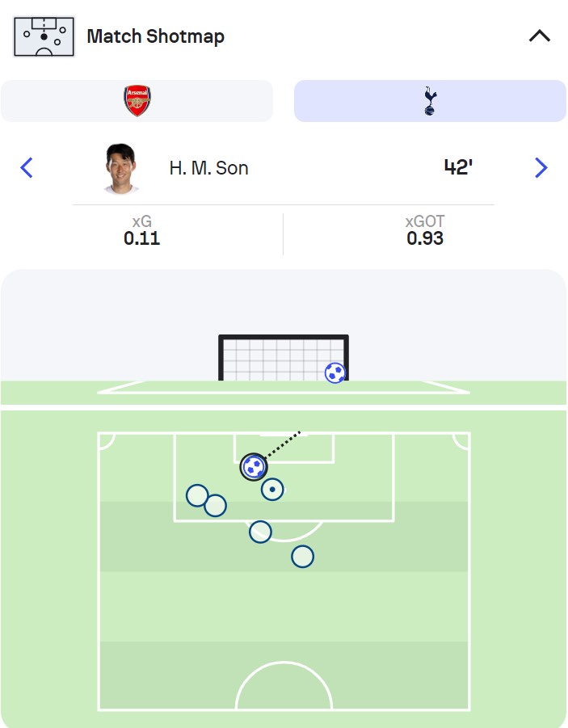Click the ball placed inside the goal net
Image resolution: width=568 pixels, height=728 pixels.
pyautogui.click(x=334, y=372)
